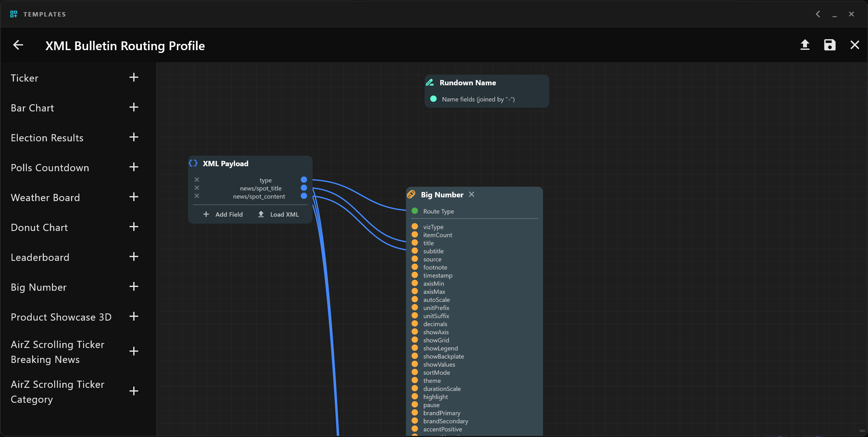868x437 pixels.
Task: Add the Bar Chart template with its plus icon
Action: pos(134,107)
